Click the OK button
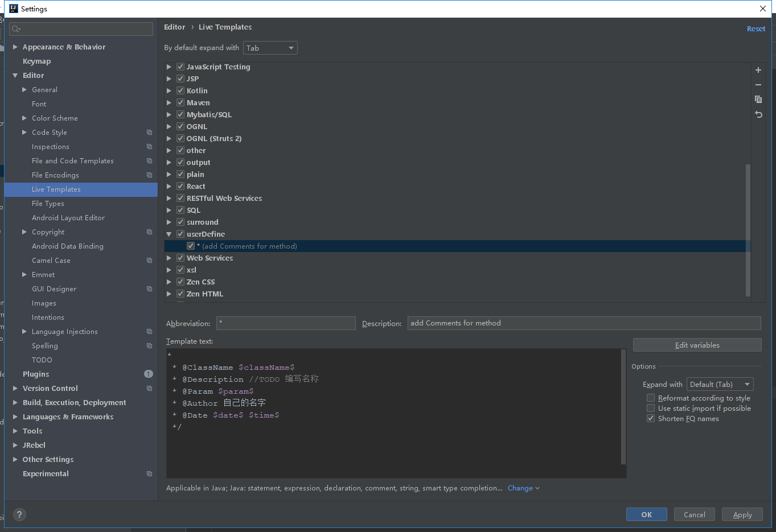The width and height of the screenshot is (776, 532). (x=647, y=514)
